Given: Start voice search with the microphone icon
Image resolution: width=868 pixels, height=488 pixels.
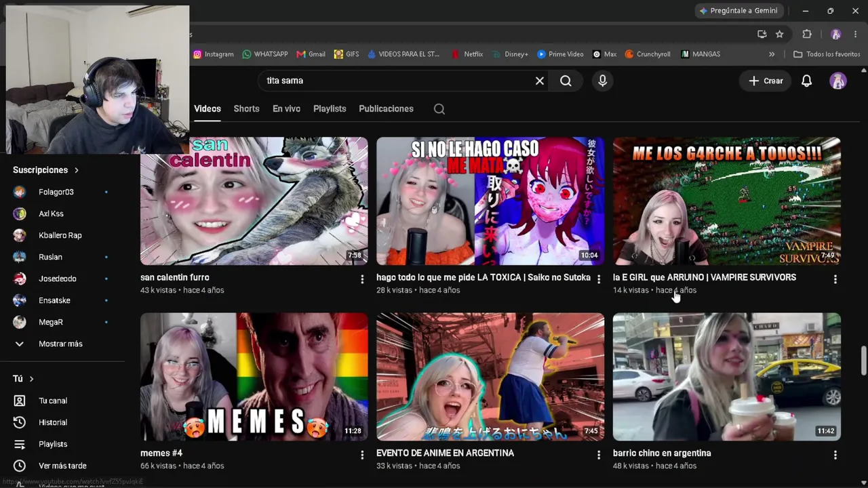Looking at the screenshot, I should pos(602,81).
